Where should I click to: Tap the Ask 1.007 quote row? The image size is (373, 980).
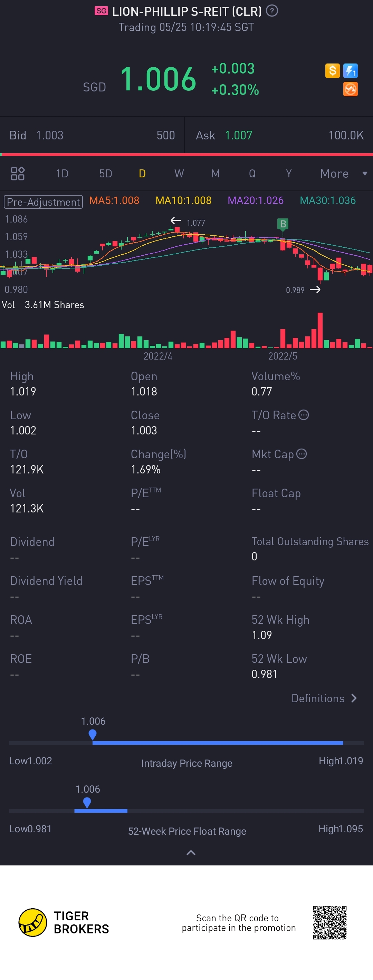pyautogui.click(x=279, y=135)
